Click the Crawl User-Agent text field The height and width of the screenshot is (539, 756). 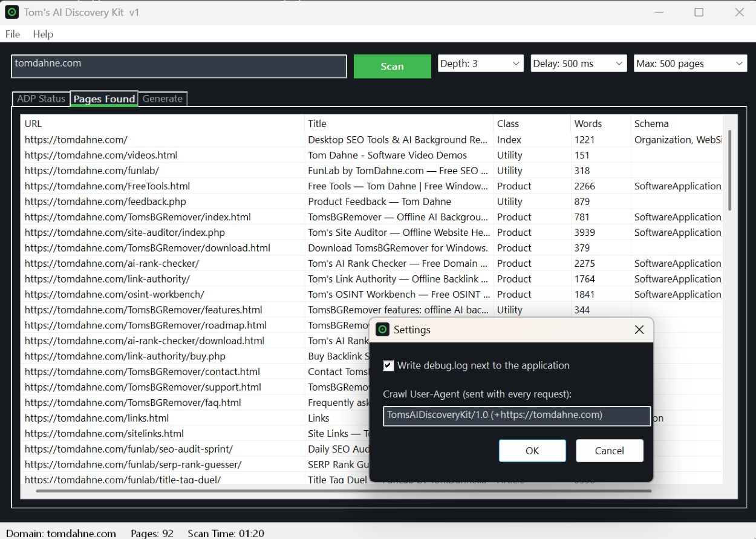[x=516, y=416]
